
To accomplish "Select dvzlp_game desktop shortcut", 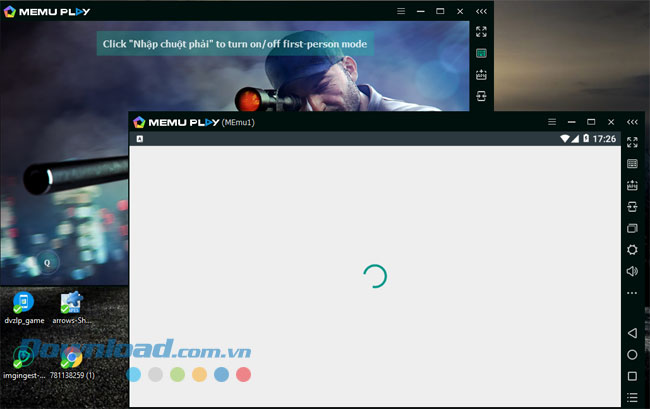I will point(24,308).
